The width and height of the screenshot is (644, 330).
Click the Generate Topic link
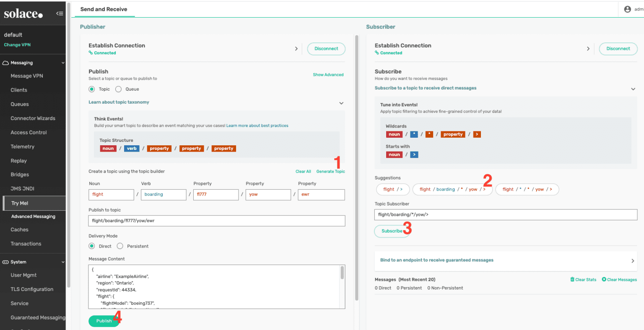pyautogui.click(x=330, y=171)
